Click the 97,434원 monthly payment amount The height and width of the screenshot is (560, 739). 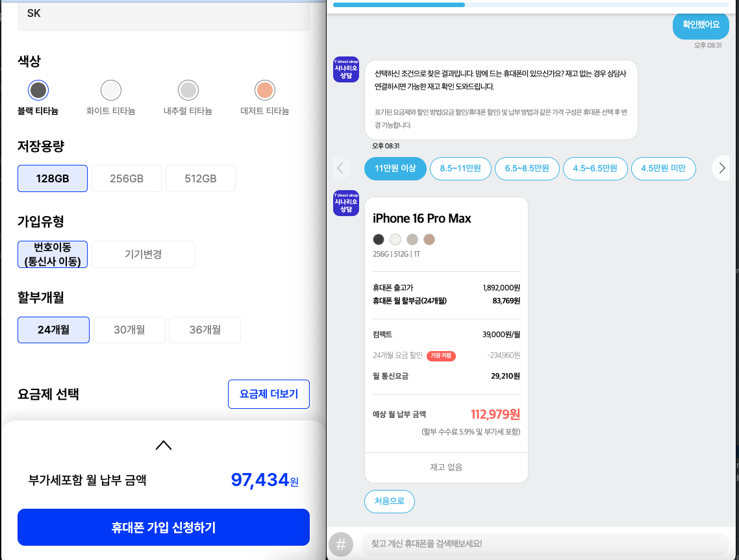pos(264,480)
